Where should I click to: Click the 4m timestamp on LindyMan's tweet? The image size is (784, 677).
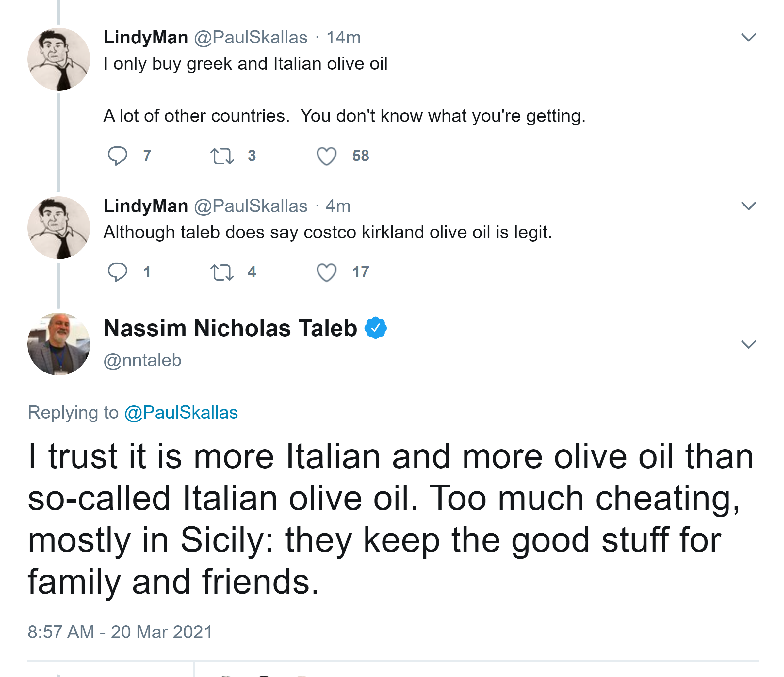(338, 206)
